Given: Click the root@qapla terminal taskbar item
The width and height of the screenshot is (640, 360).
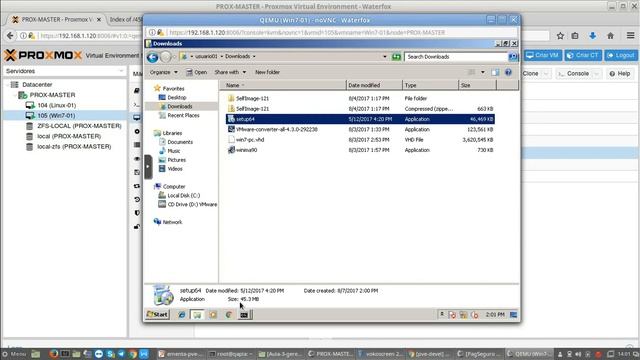Looking at the screenshot, I should 231,354.
